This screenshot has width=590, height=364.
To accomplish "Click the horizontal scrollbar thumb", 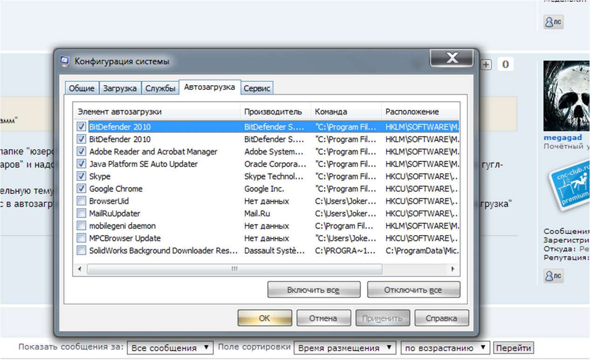I will click(234, 270).
